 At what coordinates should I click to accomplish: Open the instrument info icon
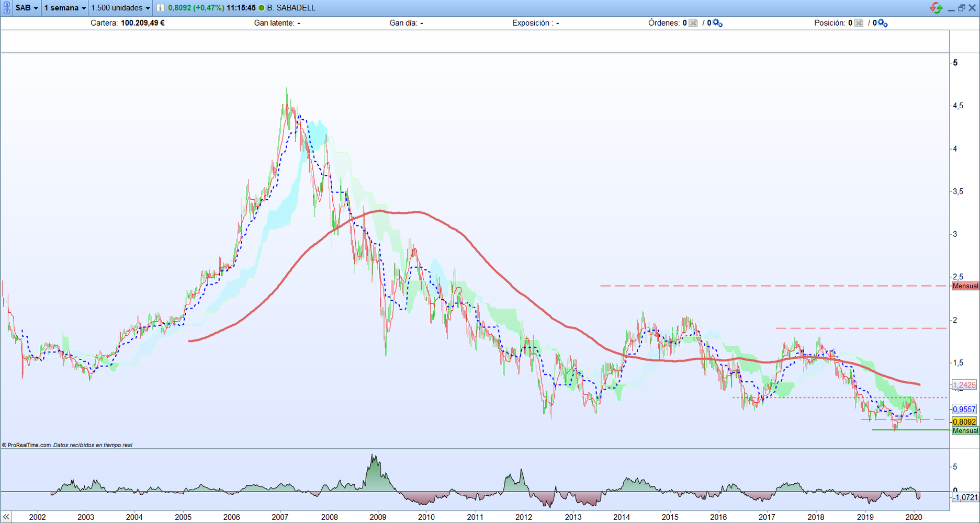tap(160, 8)
